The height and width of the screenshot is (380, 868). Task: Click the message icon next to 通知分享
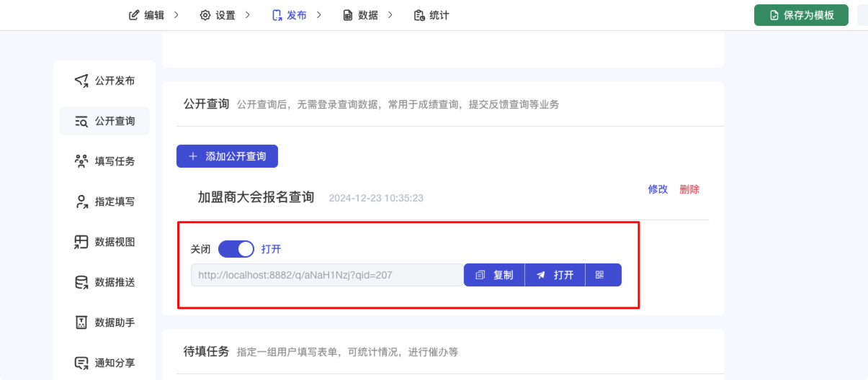[x=81, y=363]
